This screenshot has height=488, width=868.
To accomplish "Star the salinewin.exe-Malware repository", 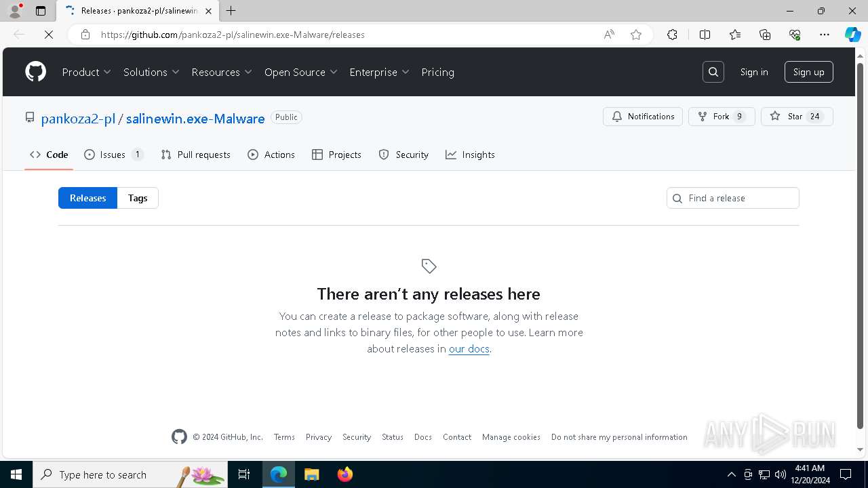I will [797, 117].
